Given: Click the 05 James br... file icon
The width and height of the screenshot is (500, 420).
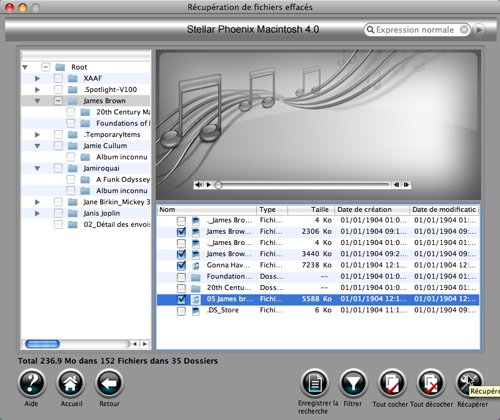Looking at the screenshot, I should click(196, 299).
